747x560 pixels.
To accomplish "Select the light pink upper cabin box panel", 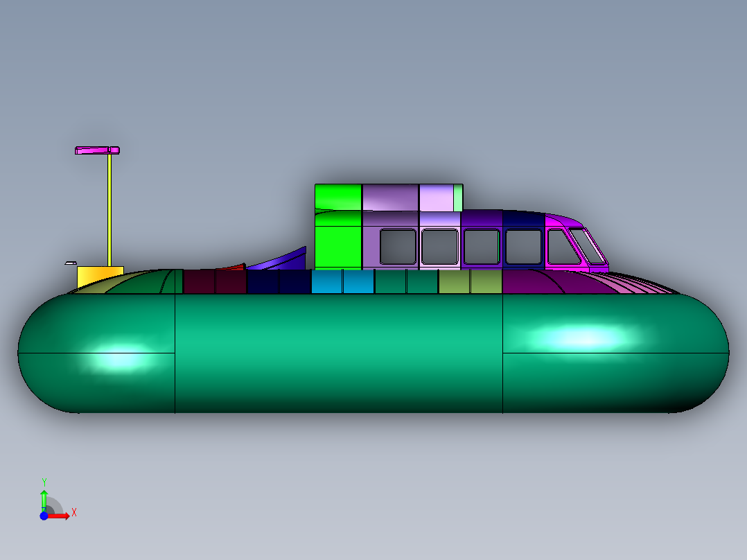I will coord(437,198).
